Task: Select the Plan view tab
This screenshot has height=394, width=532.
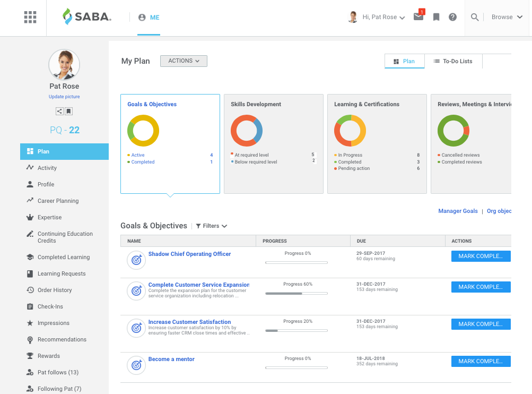Action: [404, 61]
